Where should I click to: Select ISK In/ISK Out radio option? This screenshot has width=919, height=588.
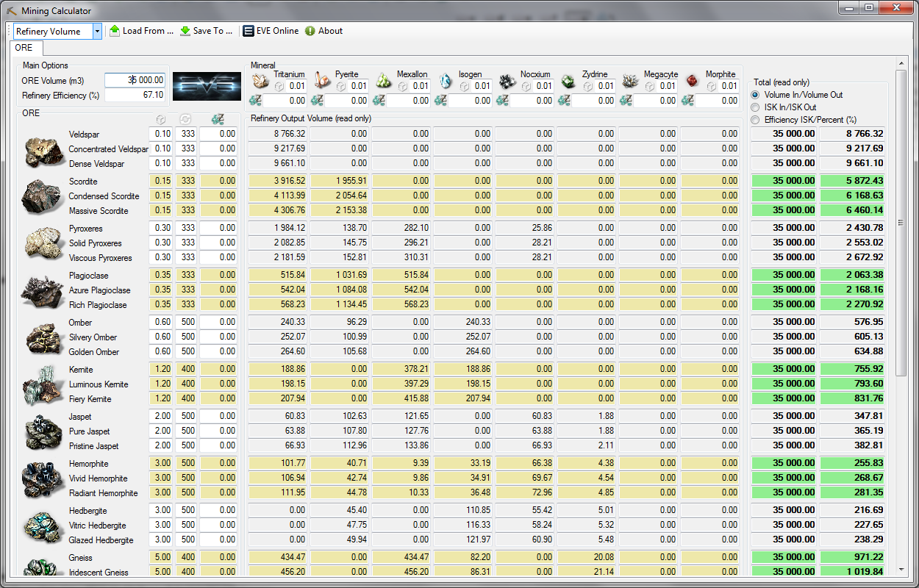[x=755, y=107]
